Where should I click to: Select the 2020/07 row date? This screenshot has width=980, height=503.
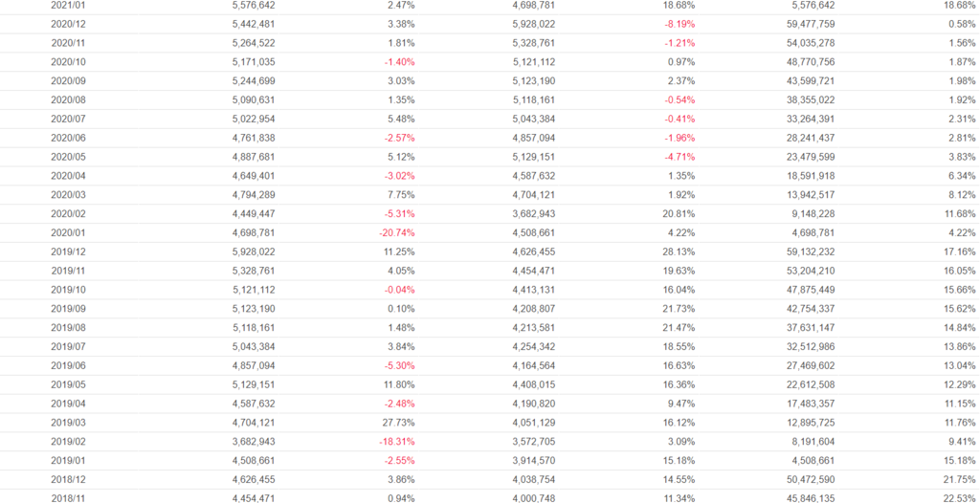(x=68, y=119)
